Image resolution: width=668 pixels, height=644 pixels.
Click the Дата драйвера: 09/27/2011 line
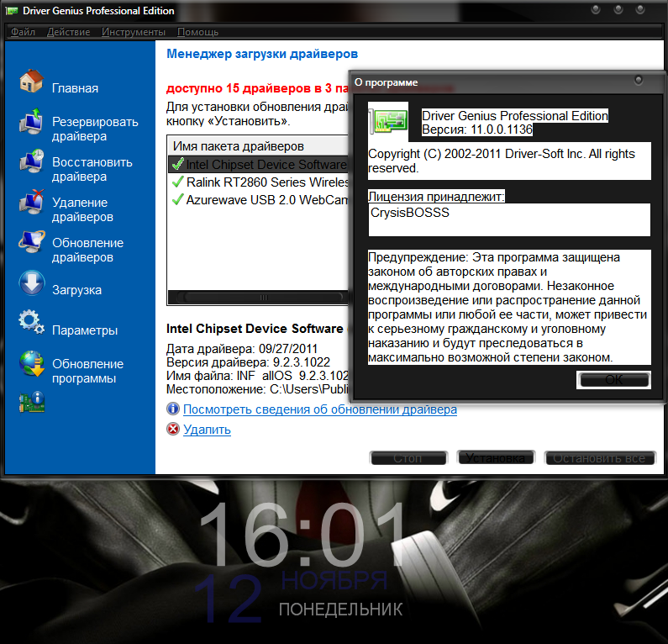(x=241, y=349)
